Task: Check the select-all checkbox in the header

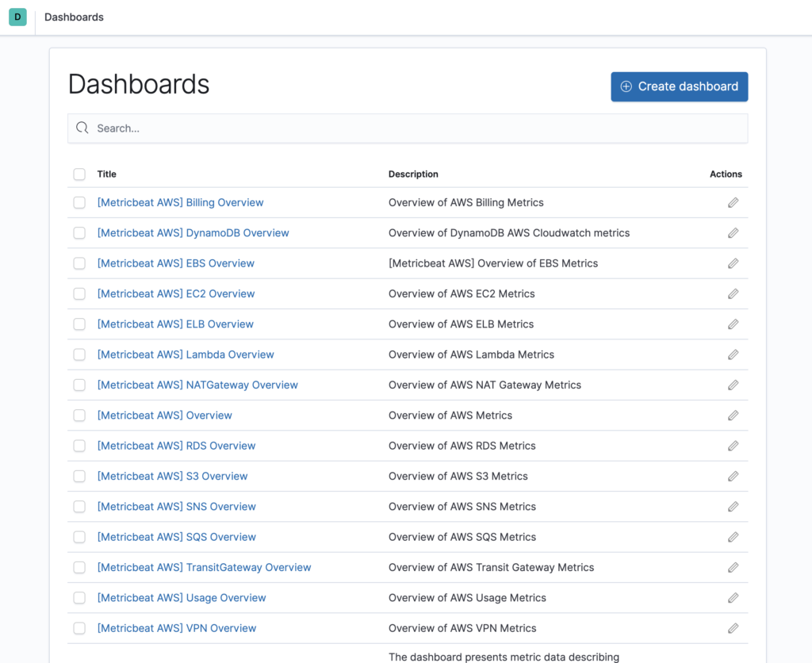Action: pos(79,174)
